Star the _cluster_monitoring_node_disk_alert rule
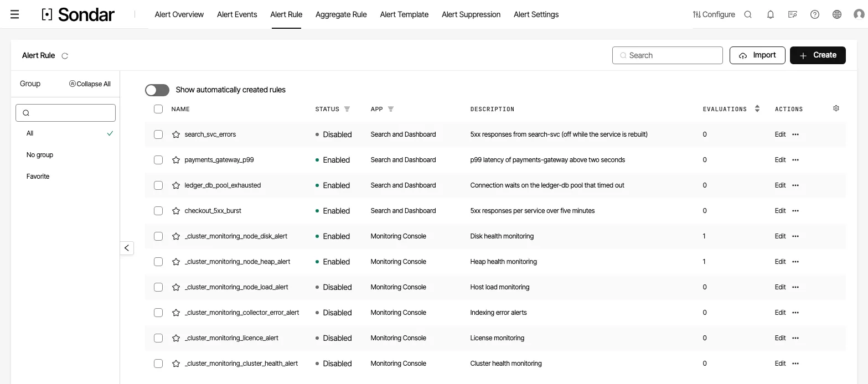This screenshot has height=384, width=868. click(x=176, y=236)
